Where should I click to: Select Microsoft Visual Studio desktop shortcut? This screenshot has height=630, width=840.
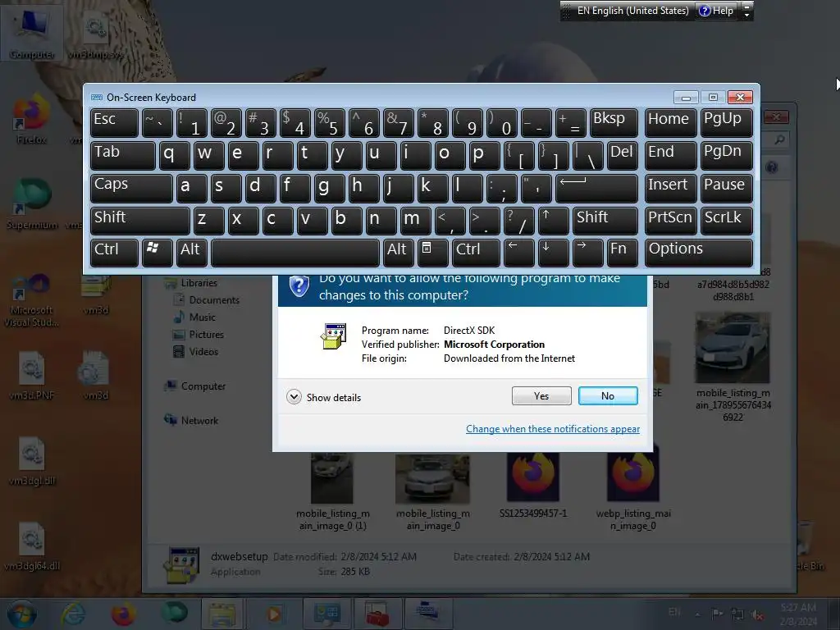click(x=32, y=300)
